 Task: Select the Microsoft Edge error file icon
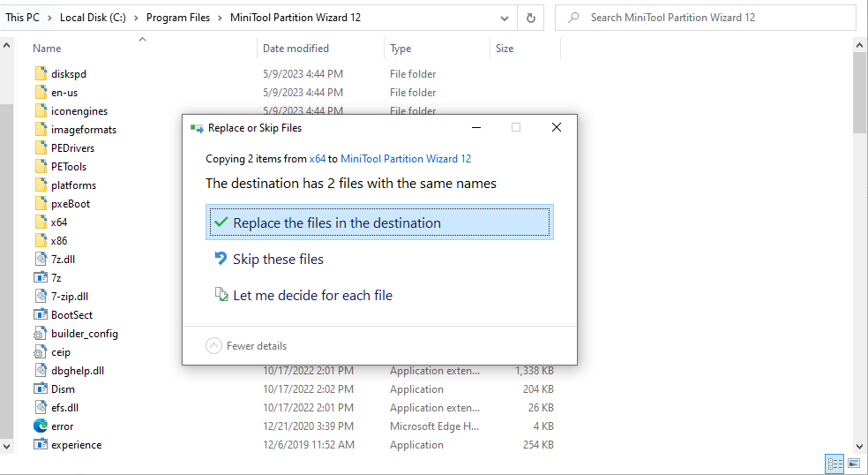point(41,426)
